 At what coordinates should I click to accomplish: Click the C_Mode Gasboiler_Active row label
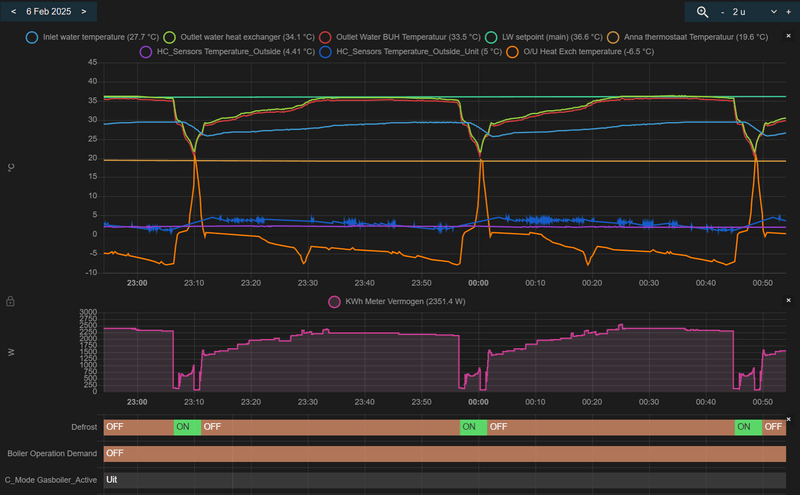[x=51, y=480]
